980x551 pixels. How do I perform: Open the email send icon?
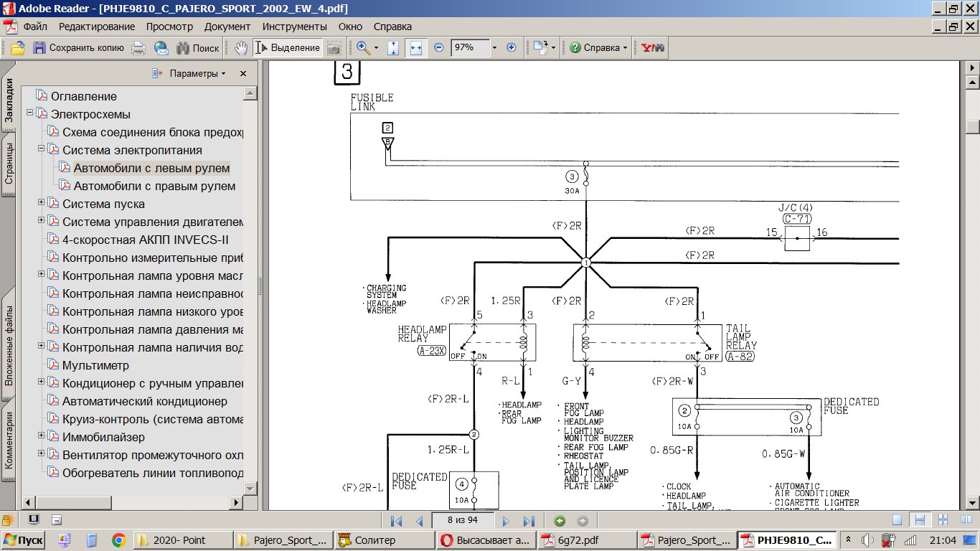pos(161,48)
